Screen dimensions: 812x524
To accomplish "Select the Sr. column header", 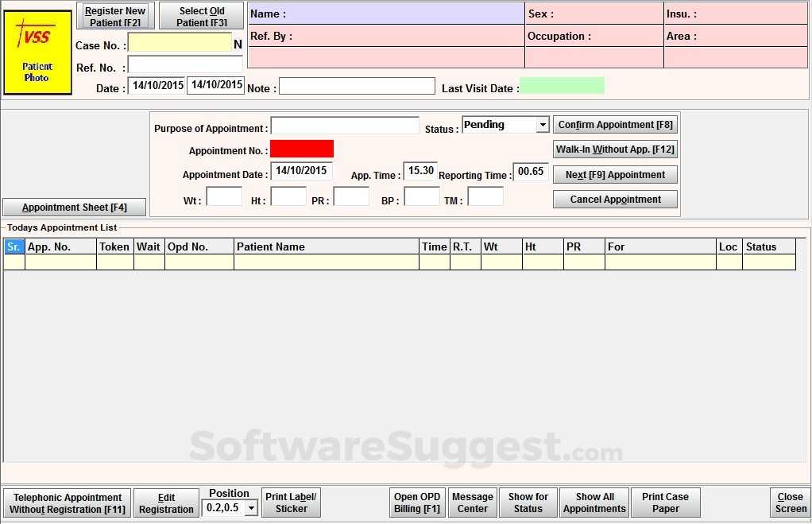I will point(14,246).
